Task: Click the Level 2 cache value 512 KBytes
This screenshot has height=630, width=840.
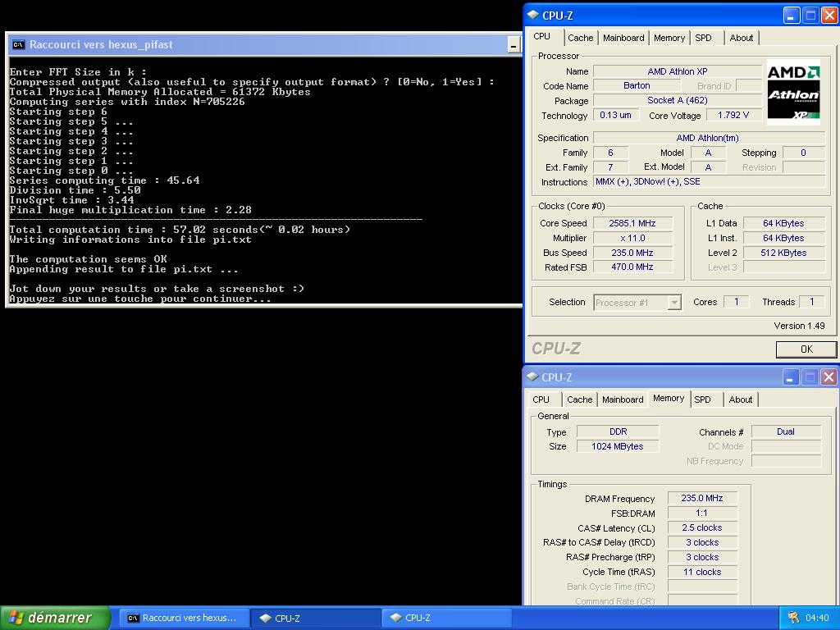Action: click(x=783, y=253)
